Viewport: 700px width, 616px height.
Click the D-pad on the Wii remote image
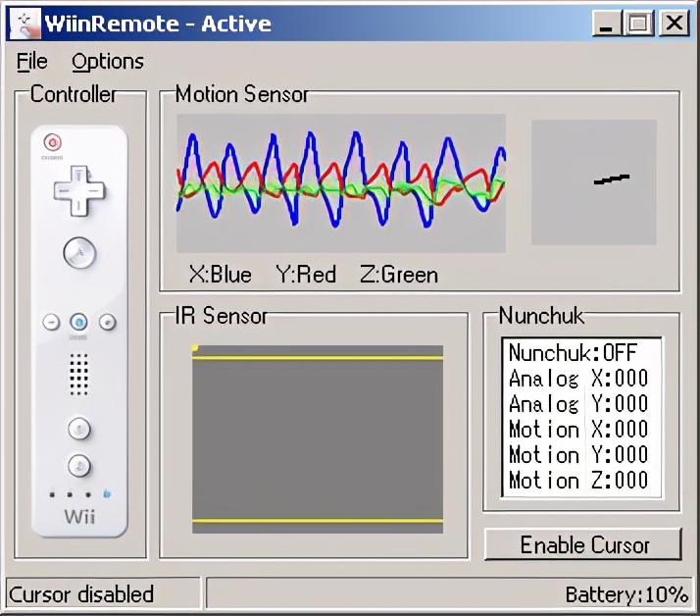[x=79, y=190]
